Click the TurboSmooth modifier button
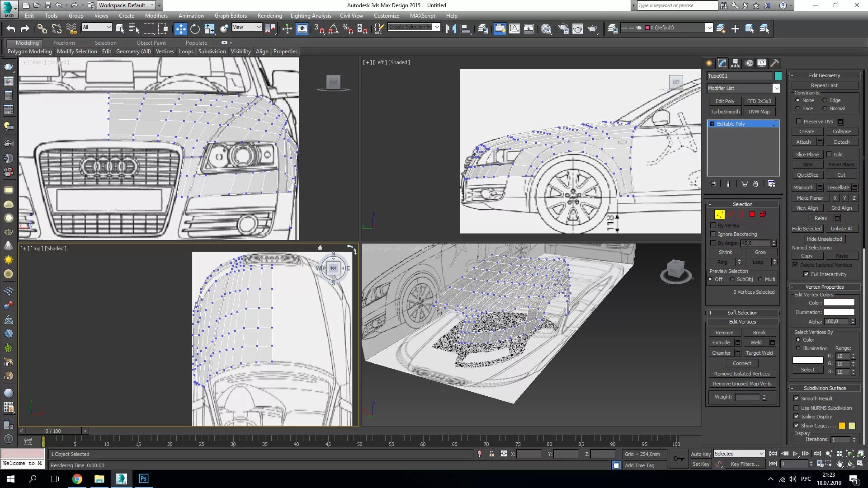Image resolution: width=868 pixels, height=488 pixels. (x=725, y=112)
